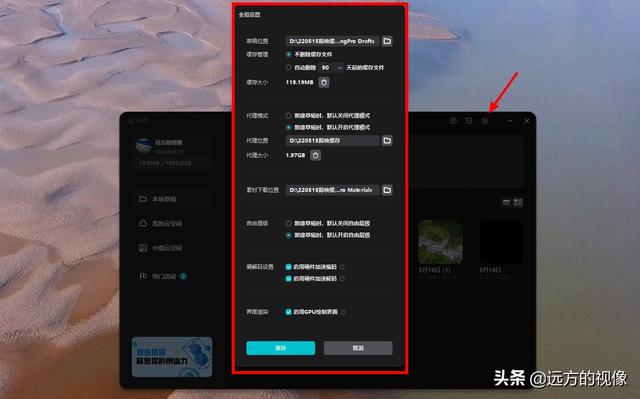Click the 草稿位置 path field

(x=333, y=41)
